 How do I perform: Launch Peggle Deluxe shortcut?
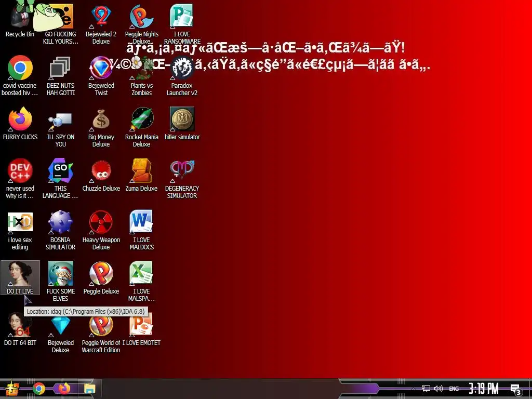[x=101, y=278]
